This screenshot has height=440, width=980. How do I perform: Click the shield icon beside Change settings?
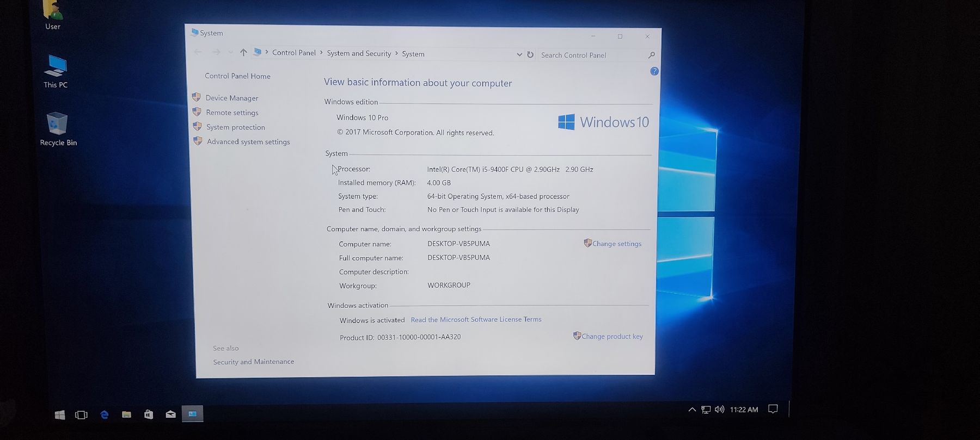[587, 243]
